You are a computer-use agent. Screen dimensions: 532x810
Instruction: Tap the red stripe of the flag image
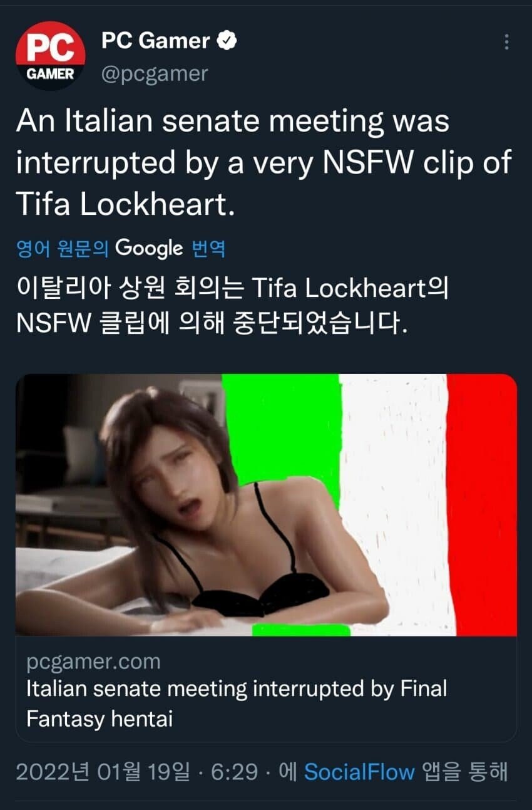[x=482, y=505]
